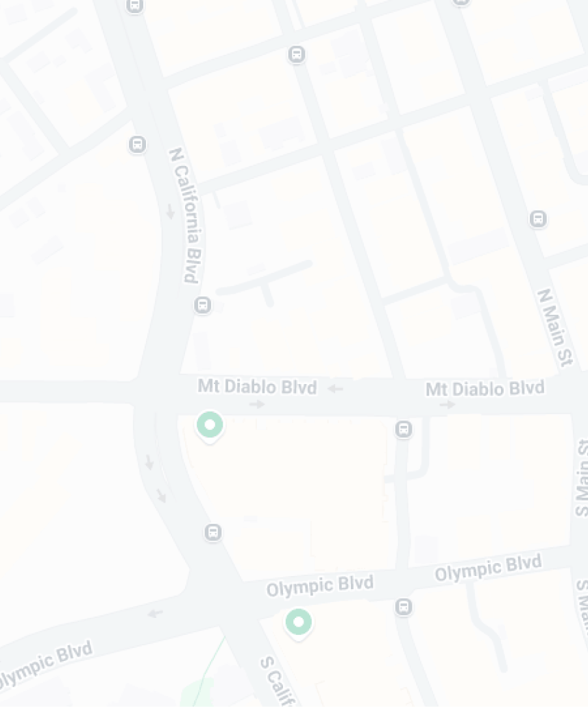Click the southbound arrow beside the N California Blvd label

tap(171, 211)
